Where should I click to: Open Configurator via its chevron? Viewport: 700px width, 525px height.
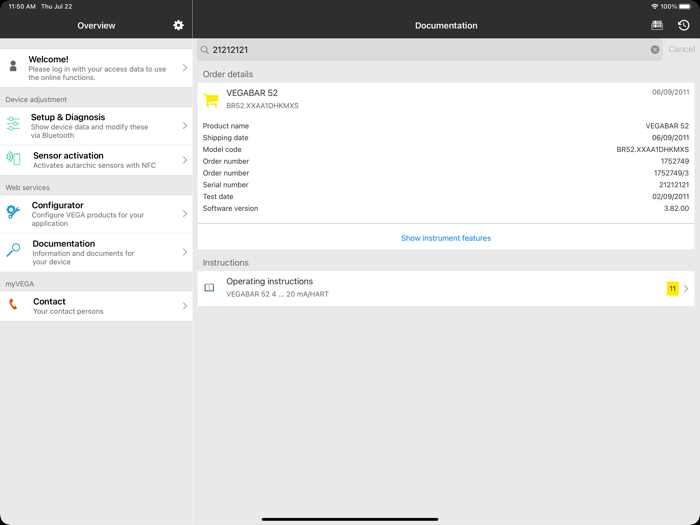click(x=185, y=214)
